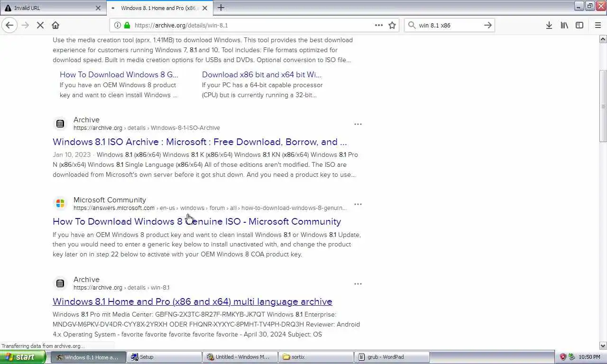Open the page actions three-dot menu in the address bar
Viewport: 607px width, 364px height.
(378, 25)
